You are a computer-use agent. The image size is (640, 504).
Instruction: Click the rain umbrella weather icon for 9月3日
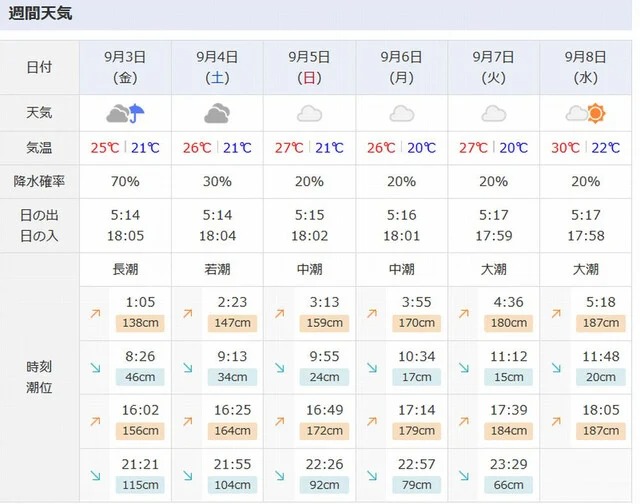click(x=126, y=113)
